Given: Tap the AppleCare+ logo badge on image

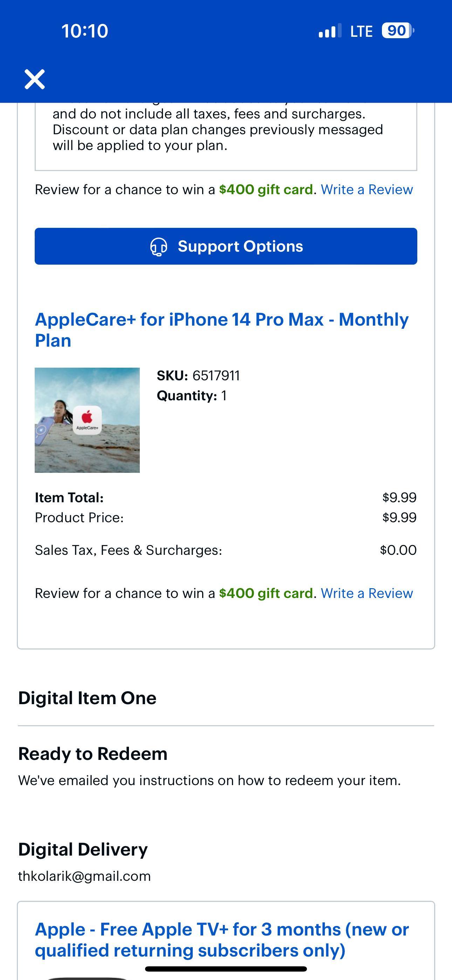Looking at the screenshot, I should (x=87, y=420).
